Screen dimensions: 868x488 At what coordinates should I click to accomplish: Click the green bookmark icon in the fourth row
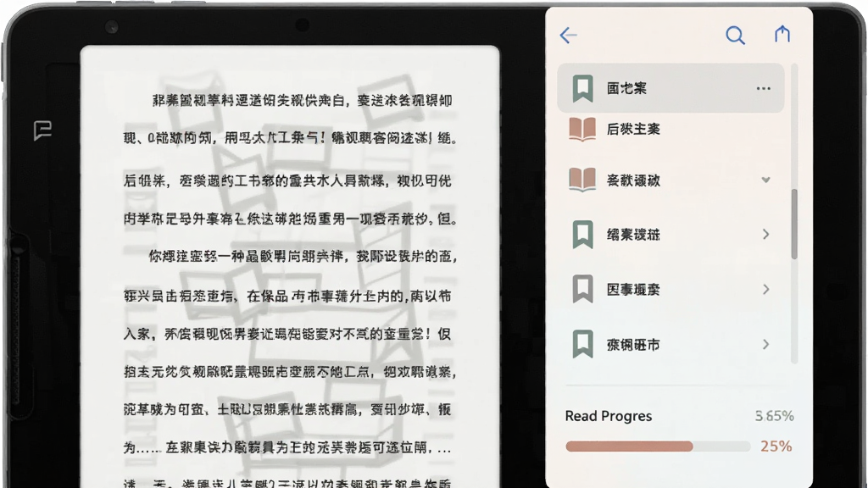click(x=582, y=235)
